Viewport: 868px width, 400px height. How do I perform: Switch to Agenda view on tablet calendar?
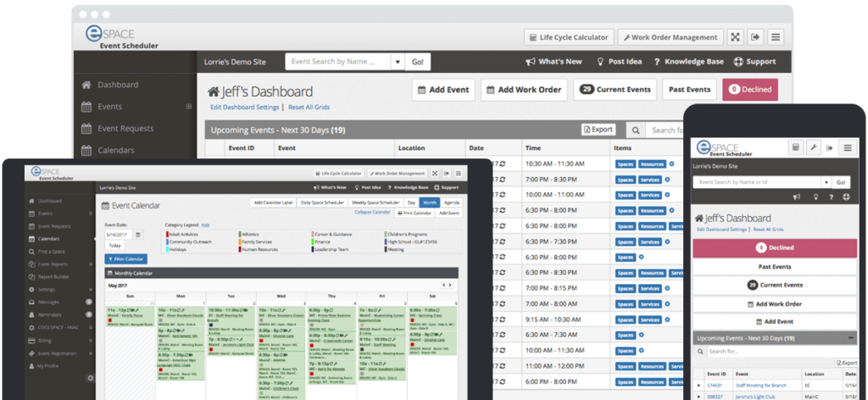452,203
